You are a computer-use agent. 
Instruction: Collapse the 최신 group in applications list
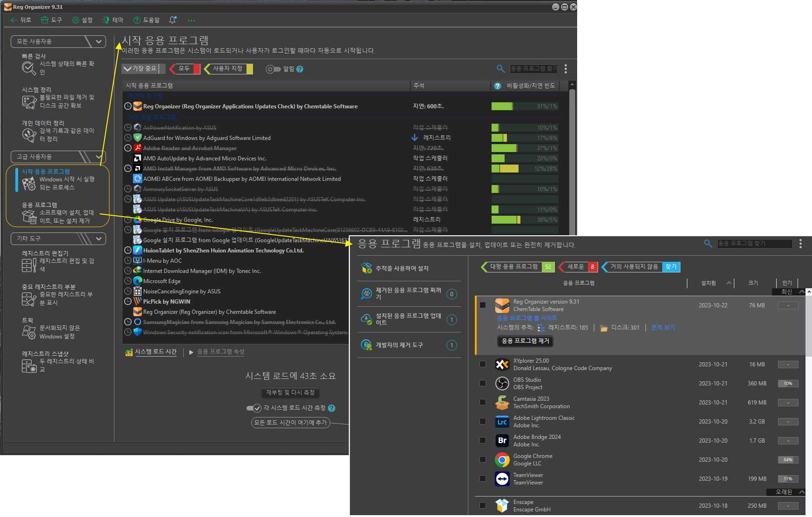pos(802,292)
